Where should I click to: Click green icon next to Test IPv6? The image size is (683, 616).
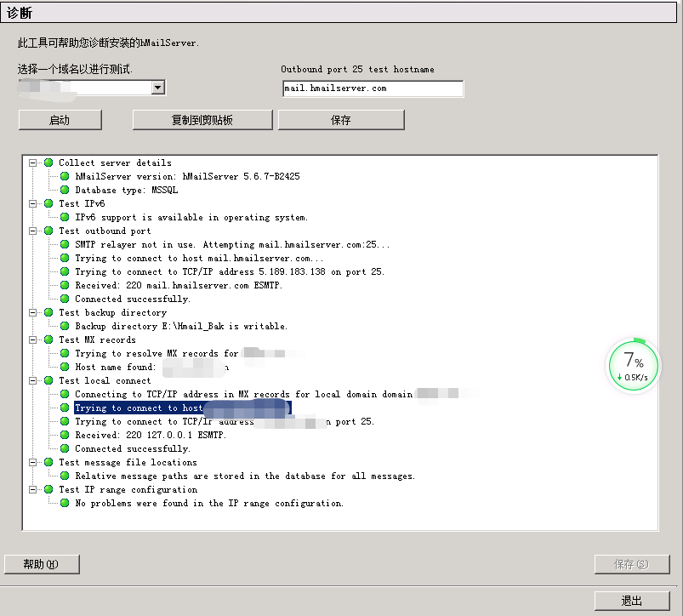click(48, 203)
